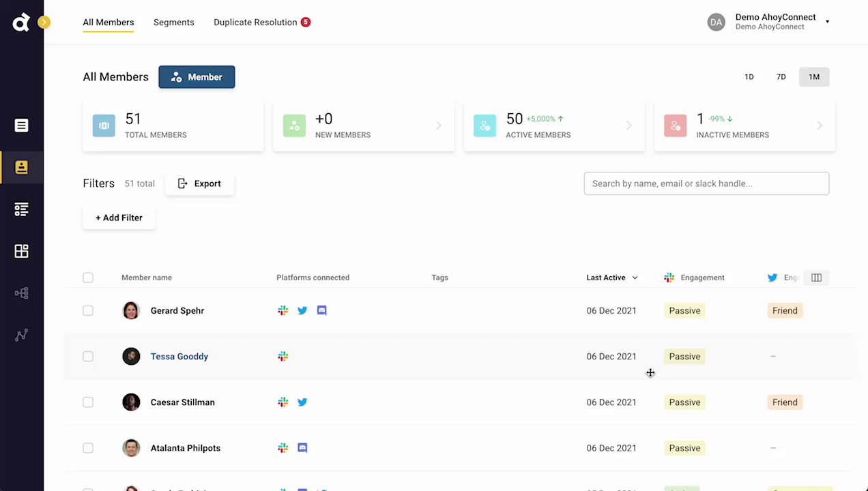868x491 pixels.
Task: Click the Export button
Action: [x=199, y=183]
